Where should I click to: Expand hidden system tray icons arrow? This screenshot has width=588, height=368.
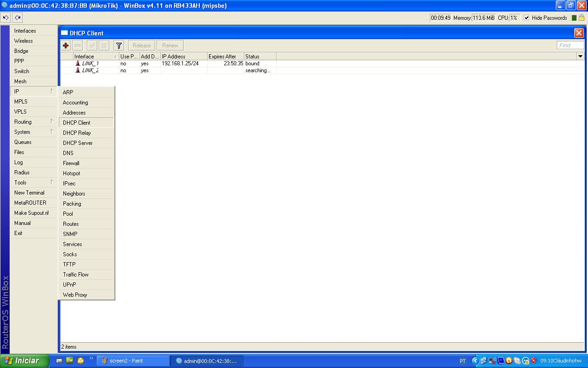tap(475, 361)
